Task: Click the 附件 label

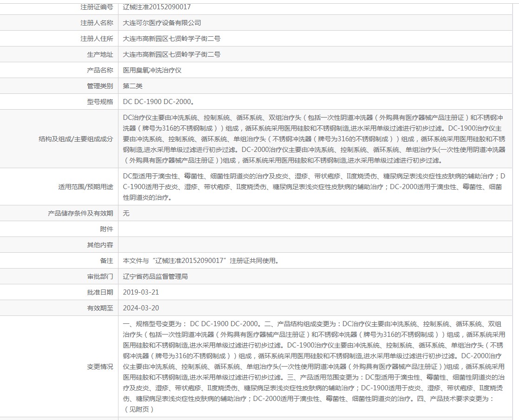Action: click(x=106, y=229)
